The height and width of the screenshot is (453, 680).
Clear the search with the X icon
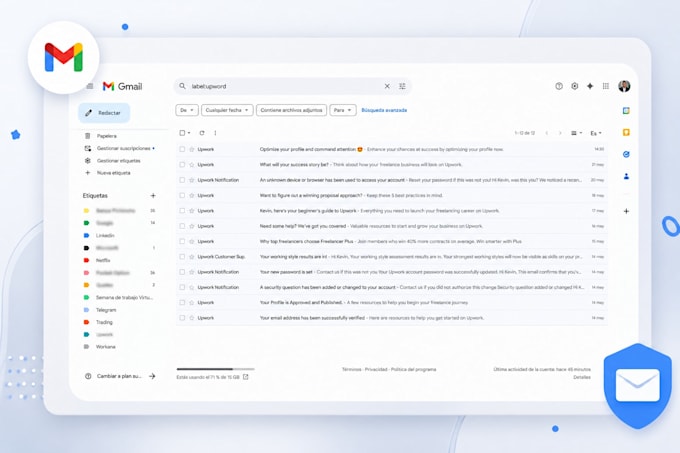click(x=387, y=86)
